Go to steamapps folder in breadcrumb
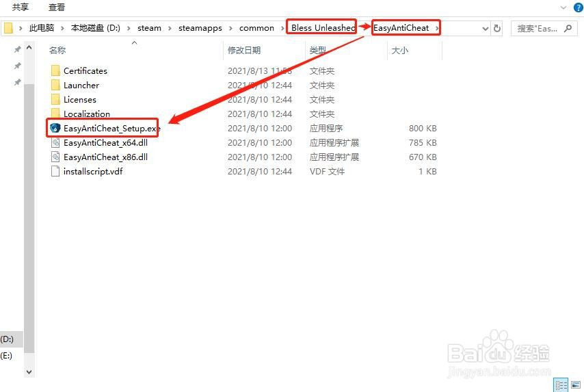 click(x=200, y=28)
